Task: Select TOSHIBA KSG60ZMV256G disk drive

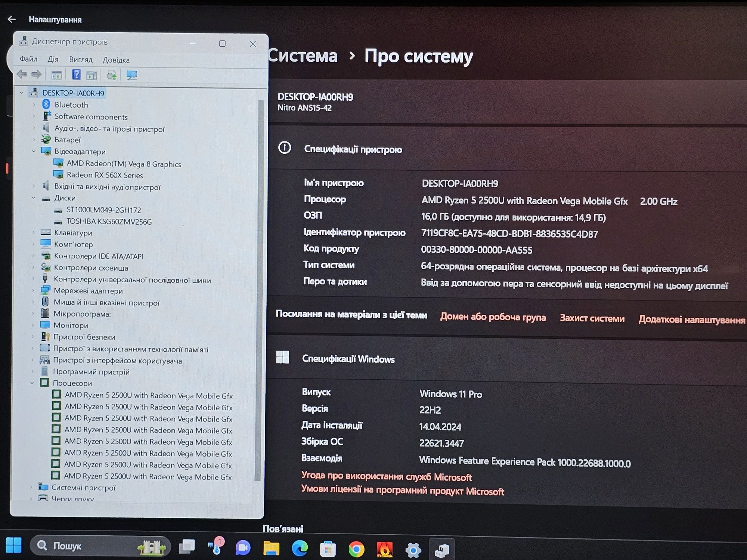Action: click(x=109, y=221)
